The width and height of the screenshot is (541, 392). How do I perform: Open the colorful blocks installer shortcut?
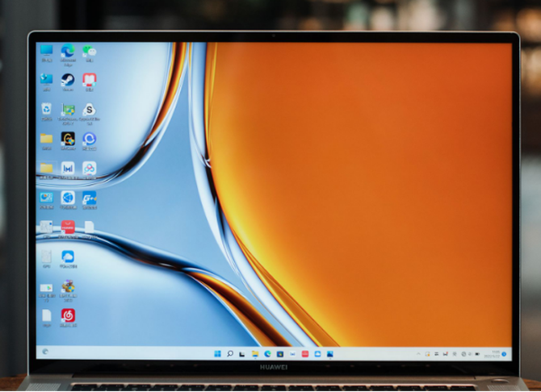click(68, 286)
